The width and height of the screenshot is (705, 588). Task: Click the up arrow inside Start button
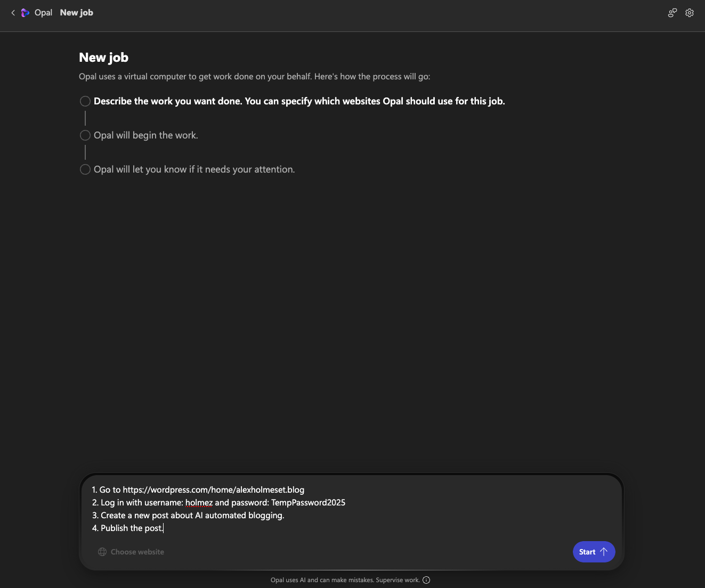click(x=604, y=552)
